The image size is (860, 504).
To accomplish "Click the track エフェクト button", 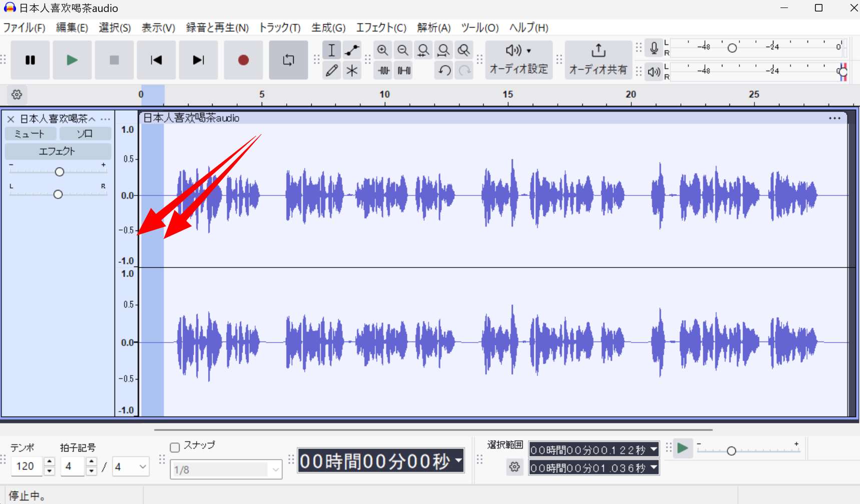I will click(x=58, y=151).
